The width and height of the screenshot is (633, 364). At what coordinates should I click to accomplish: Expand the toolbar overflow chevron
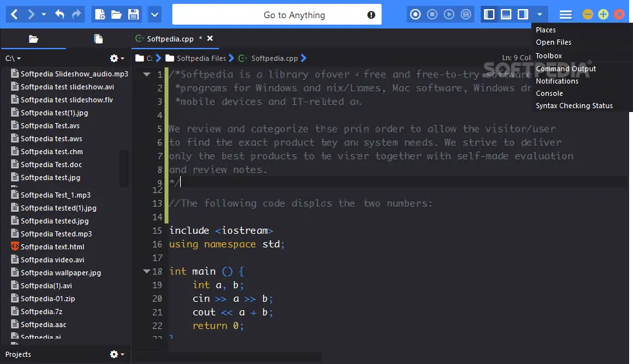[155, 15]
